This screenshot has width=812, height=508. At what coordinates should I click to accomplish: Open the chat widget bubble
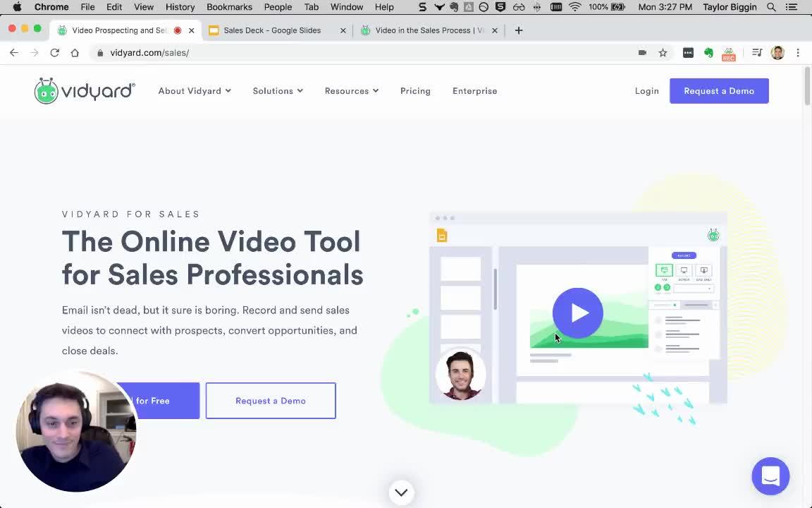click(770, 476)
